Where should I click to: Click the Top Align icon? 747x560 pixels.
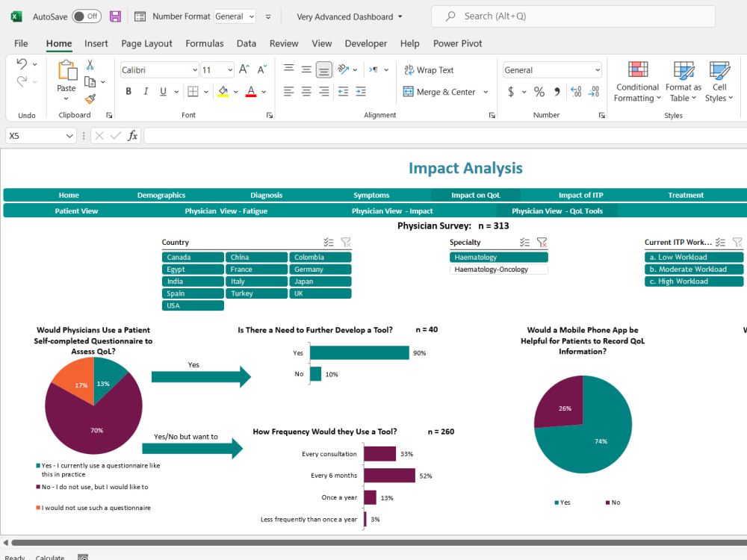[288, 69]
